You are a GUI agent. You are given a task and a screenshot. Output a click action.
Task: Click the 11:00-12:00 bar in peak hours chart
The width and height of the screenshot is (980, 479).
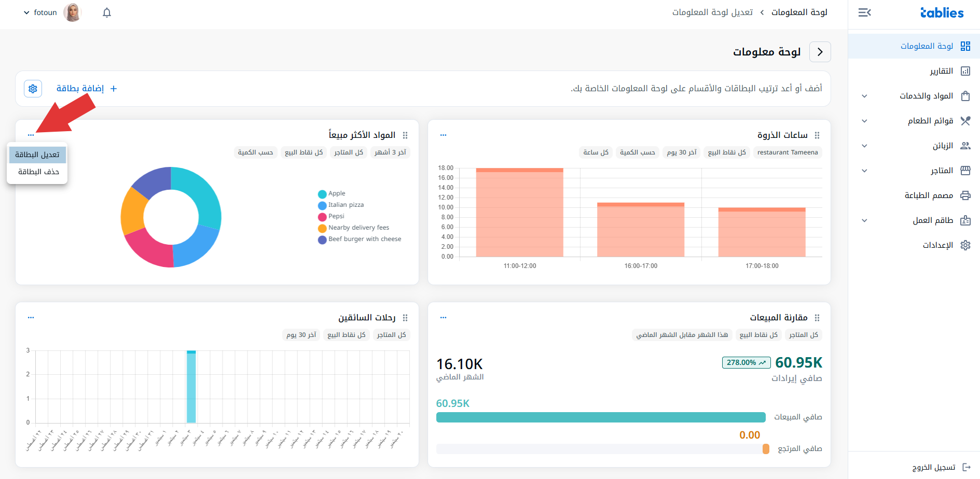pyautogui.click(x=519, y=212)
